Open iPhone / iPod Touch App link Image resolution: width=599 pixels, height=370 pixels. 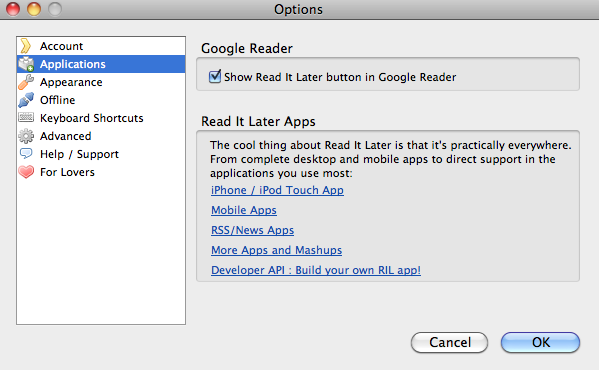click(277, 190)
